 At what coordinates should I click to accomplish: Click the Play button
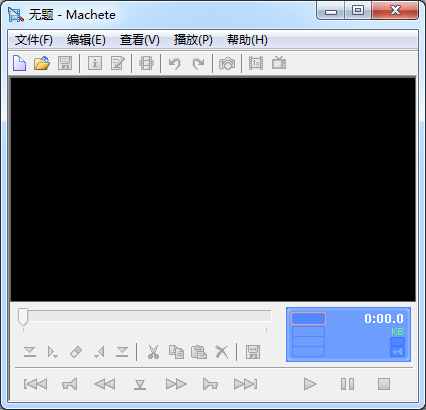pos(310,384)
